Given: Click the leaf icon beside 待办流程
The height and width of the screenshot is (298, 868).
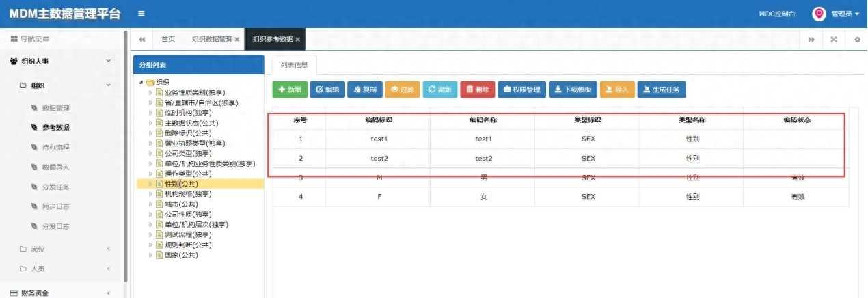Looking at the screenshot, I should pyautogui.click(x=34, y=147).
